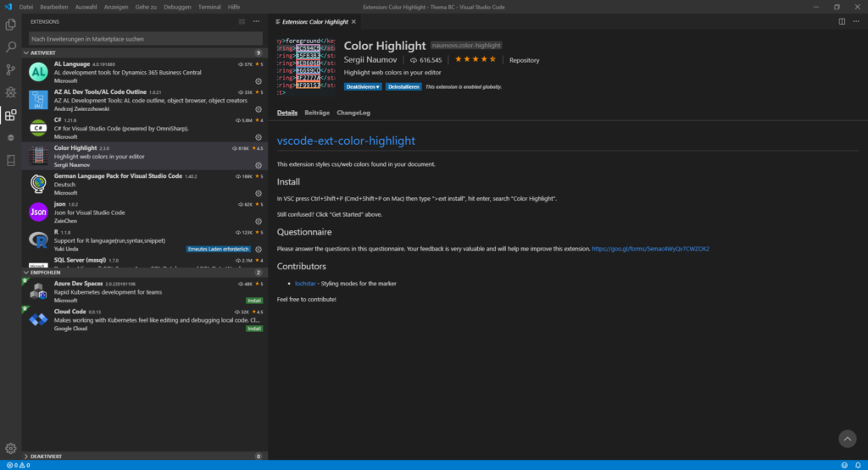The width and height of the screenshot is (868, 470).
Task: Select AZ AL Dev Tools/AL Code Outline extension
Action: click(x=145, y=100)
